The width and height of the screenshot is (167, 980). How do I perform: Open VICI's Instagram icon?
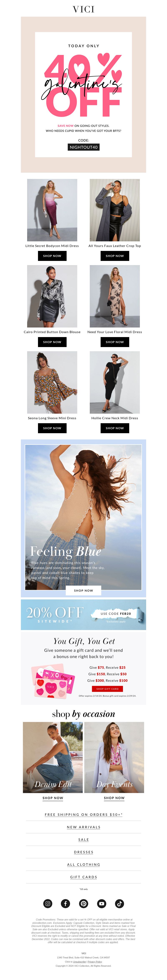click(48, 903)
